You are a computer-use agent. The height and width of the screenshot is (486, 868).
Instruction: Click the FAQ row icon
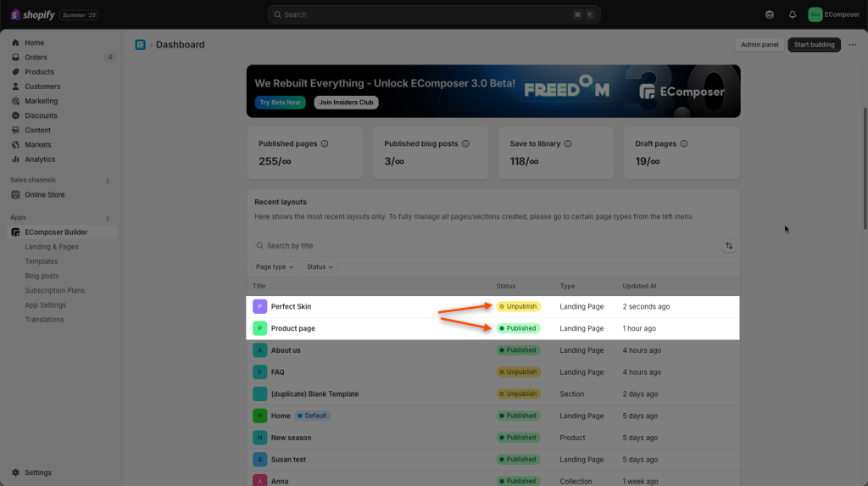[259, 372]
